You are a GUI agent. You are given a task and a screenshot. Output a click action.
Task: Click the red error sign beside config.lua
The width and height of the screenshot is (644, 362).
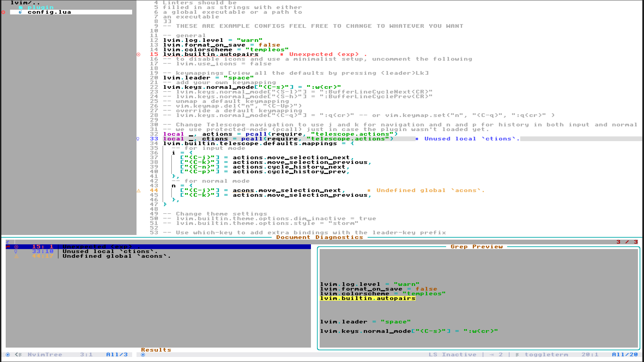[3, 12]
